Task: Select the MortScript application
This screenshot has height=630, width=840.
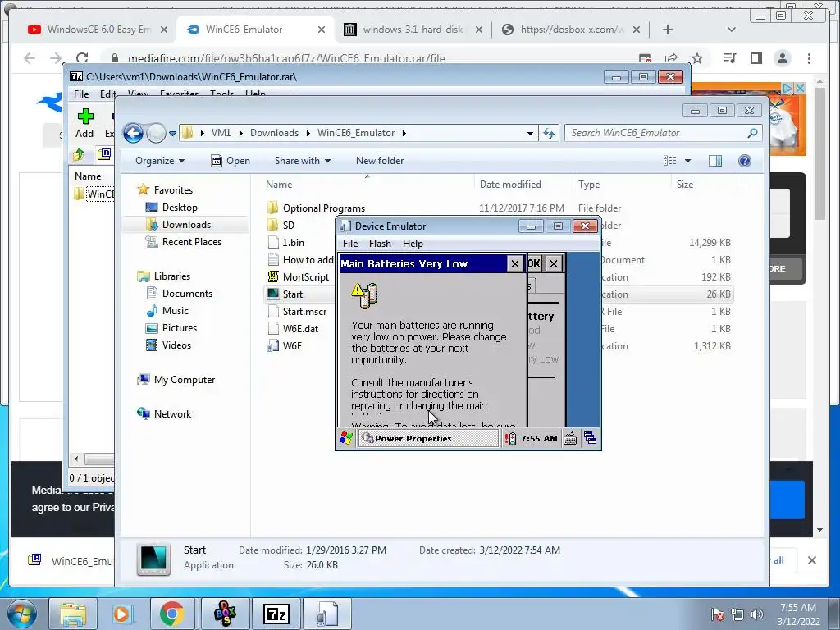Action: pyautogui.click(x=306, y=277)
